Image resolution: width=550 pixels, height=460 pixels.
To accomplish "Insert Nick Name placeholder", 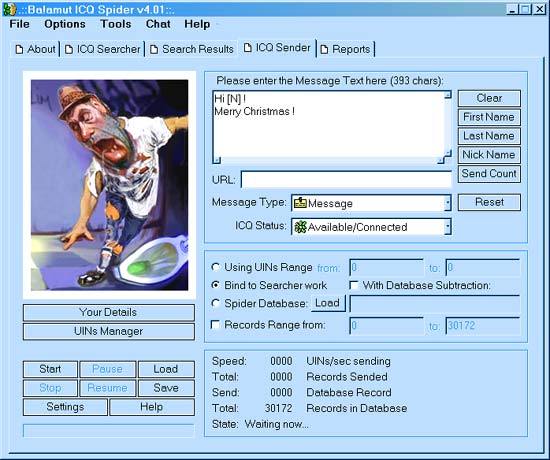I will [489, 155].
